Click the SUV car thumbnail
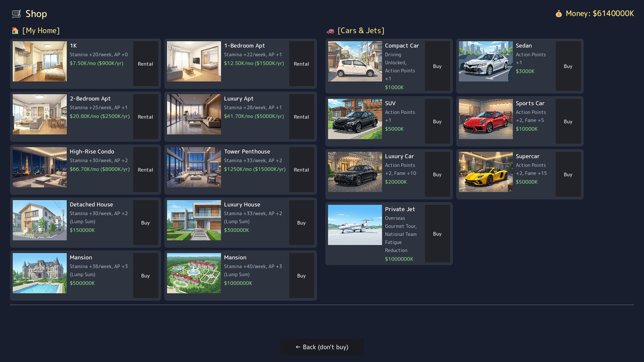Viewport: 644px width, 362px height. pyautogui.click(x=355, y=119)
